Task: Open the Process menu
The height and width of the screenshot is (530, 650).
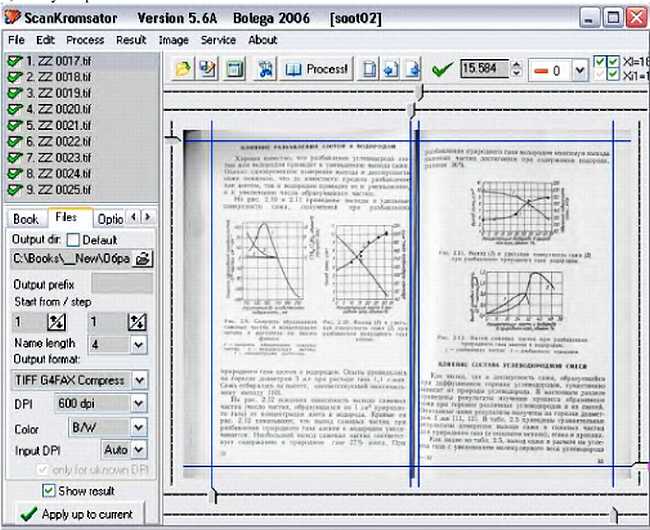Action: click(85, 40)
